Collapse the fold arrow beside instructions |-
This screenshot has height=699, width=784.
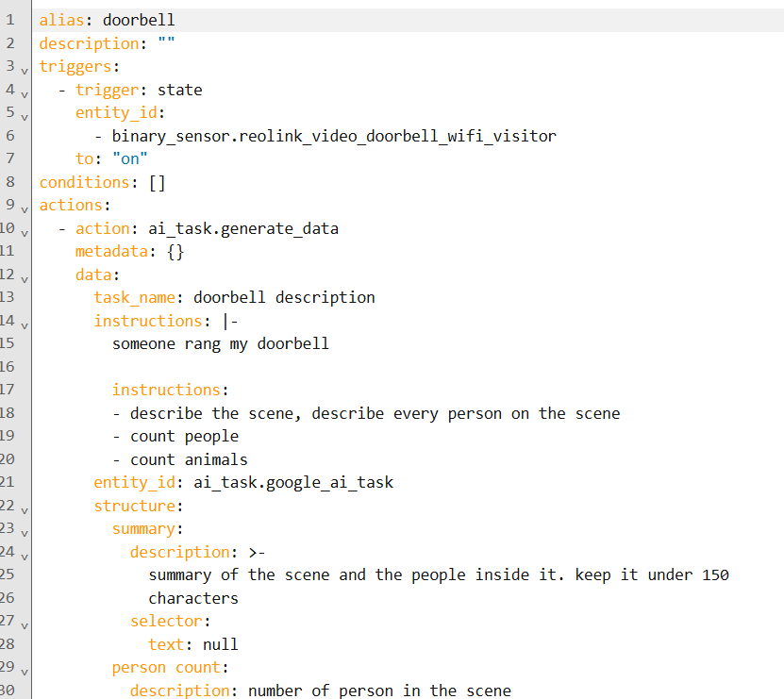click(24, 326)
